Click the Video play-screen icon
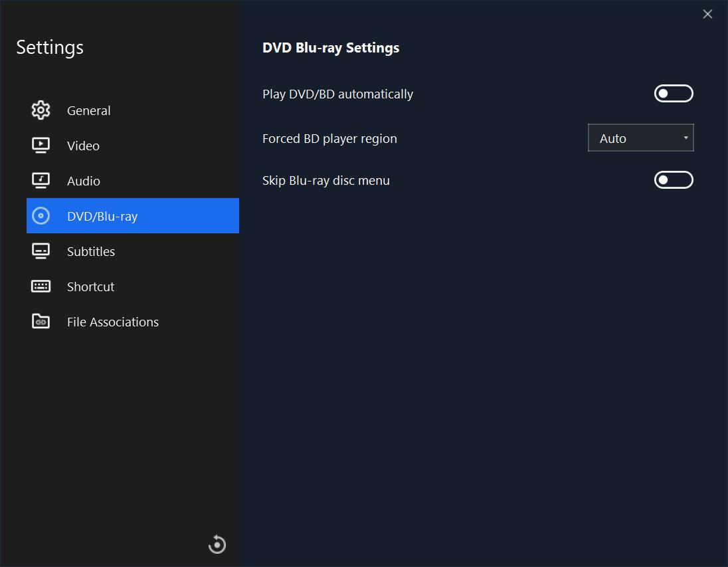This screenshot has width=728, height=567. point(41,146)
